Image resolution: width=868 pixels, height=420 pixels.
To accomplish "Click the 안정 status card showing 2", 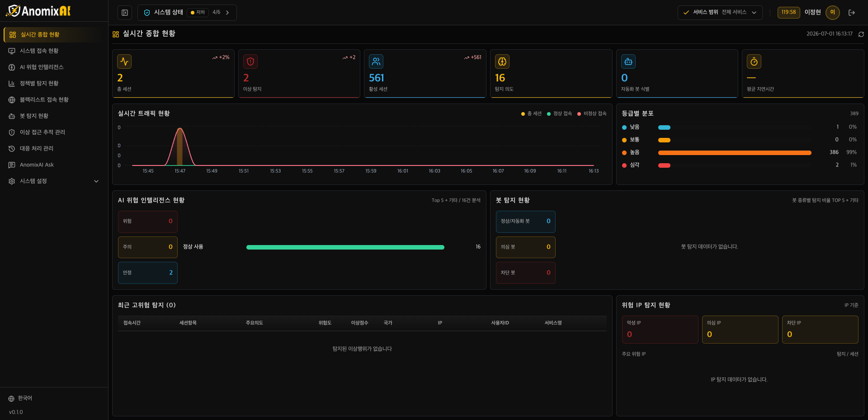I will tap(148, 273).
